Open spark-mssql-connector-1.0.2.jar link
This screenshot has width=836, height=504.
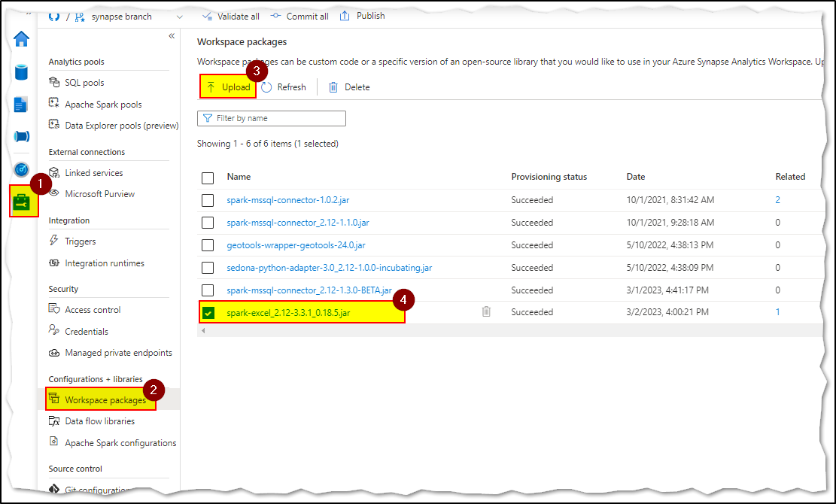288,200
